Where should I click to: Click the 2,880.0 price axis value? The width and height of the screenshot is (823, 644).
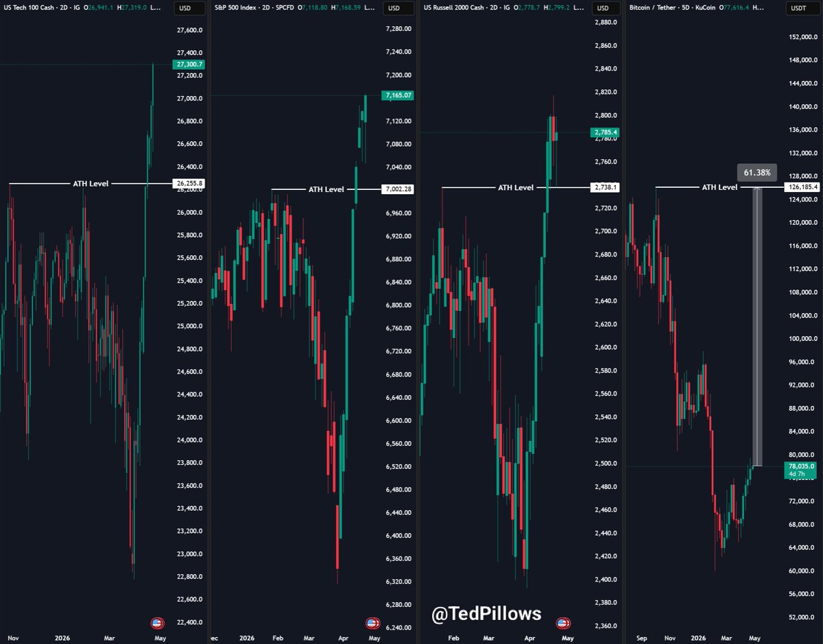tap(606, 23)
